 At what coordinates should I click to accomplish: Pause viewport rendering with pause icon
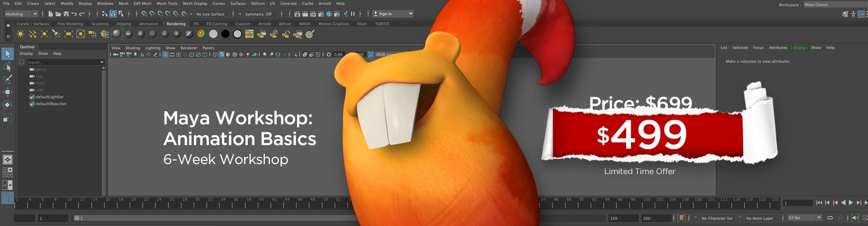353,14
